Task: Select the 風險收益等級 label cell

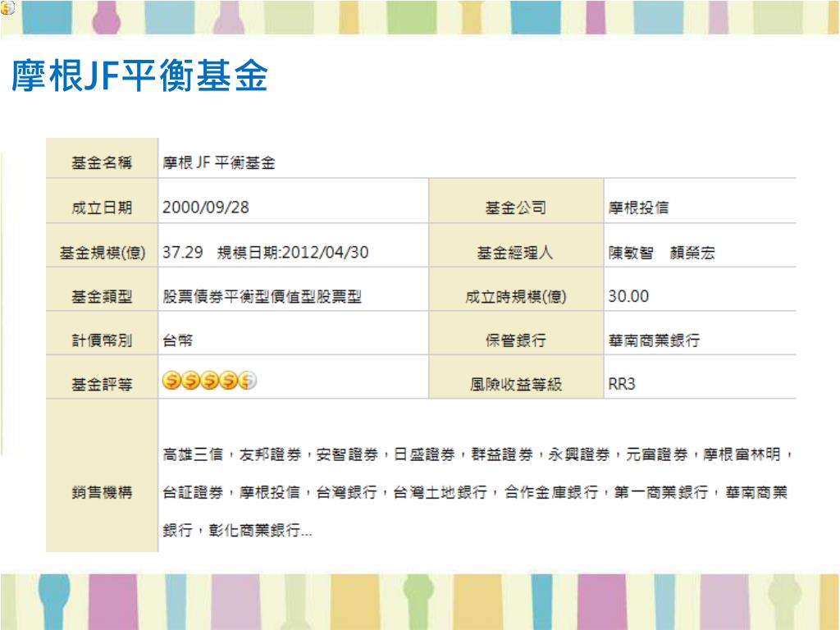Action: coord(516,377)
